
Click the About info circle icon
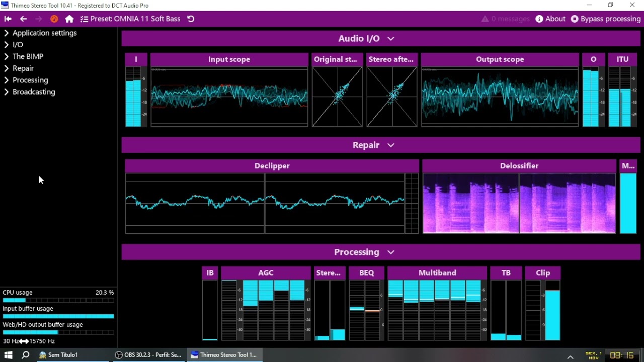click(x=539, y=19)
